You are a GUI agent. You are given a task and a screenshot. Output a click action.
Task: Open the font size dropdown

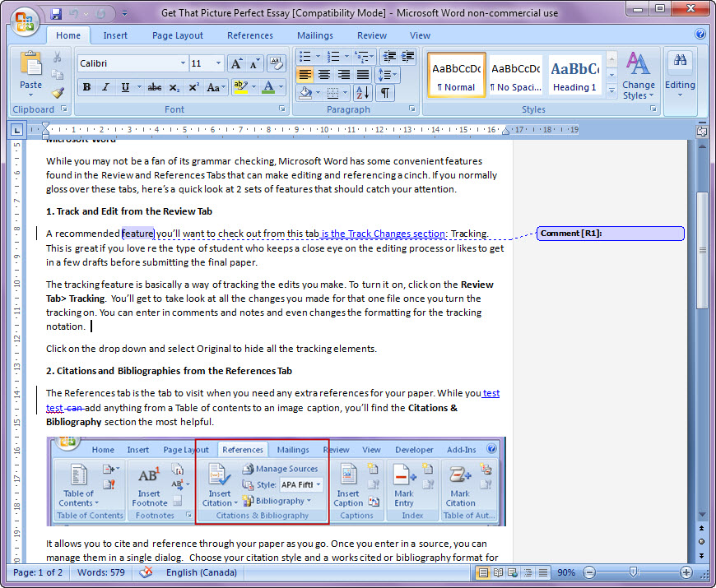point(218,63)
